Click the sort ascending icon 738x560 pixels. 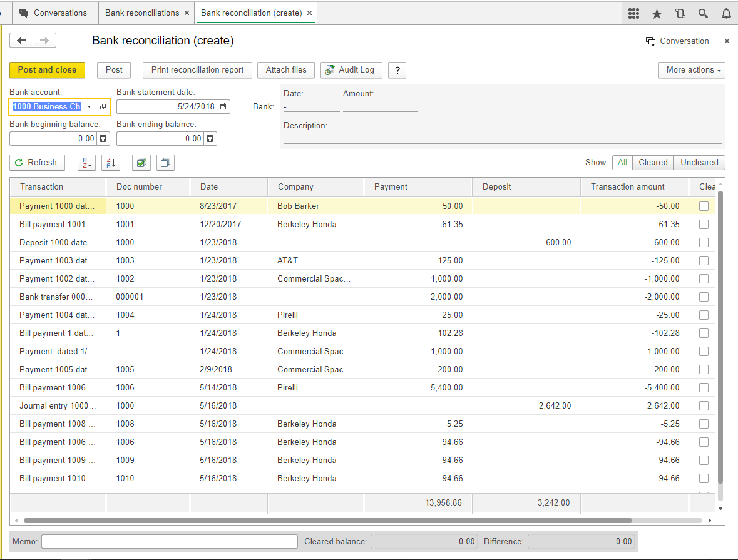pyautogui.click(x=86, y=163)
